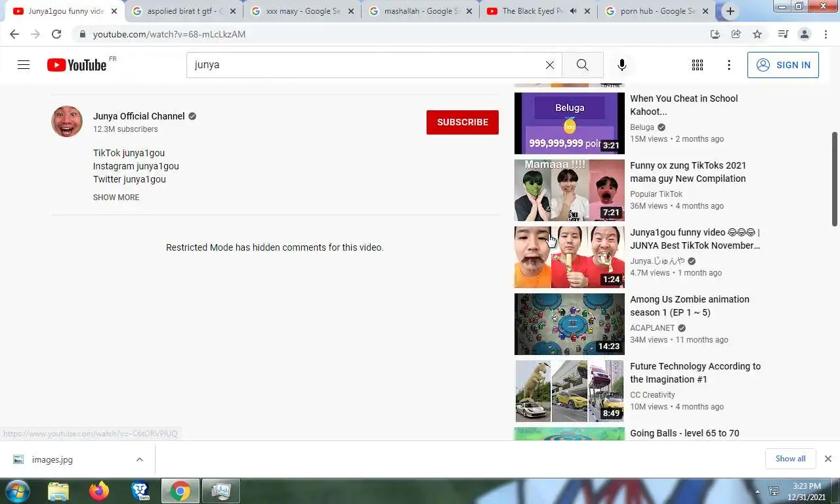This screenshot has width=840, height=504.
Task: Open Junya1gou funny video thumbnail
Action: pos(570,257)
